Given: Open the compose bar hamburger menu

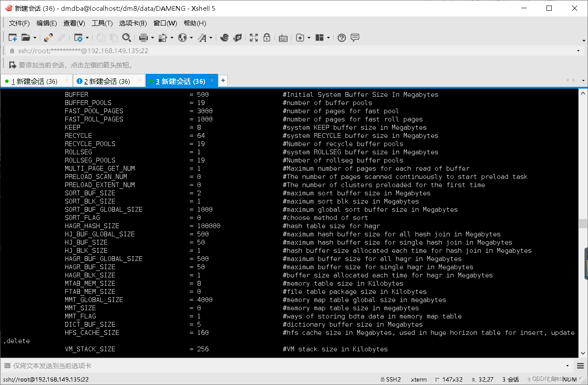Looking at the screenshot, I should click(x=581, y=366).
